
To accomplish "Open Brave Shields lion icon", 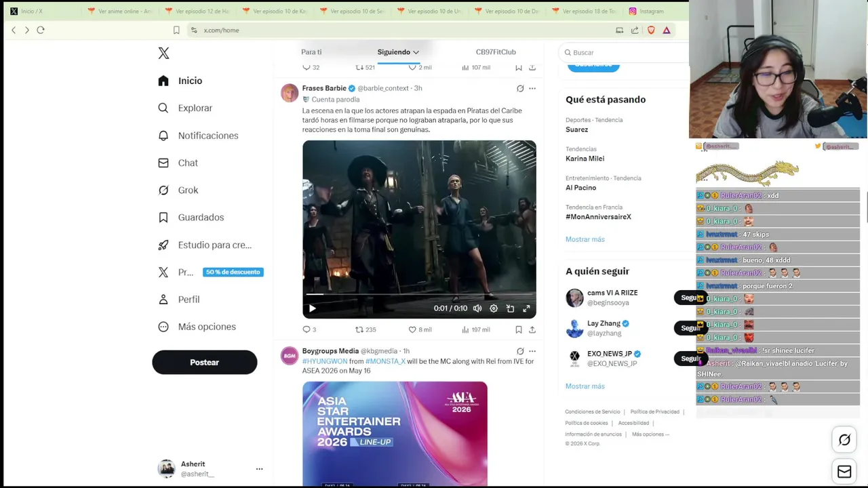I will pyautogui.click(x=651, y=30).
